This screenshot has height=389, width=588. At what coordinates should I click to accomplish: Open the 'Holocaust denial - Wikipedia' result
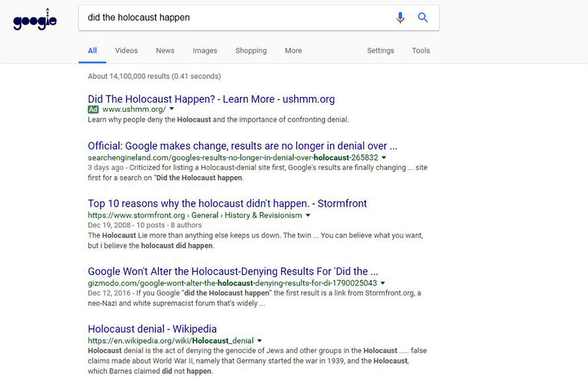click(152, 329)
